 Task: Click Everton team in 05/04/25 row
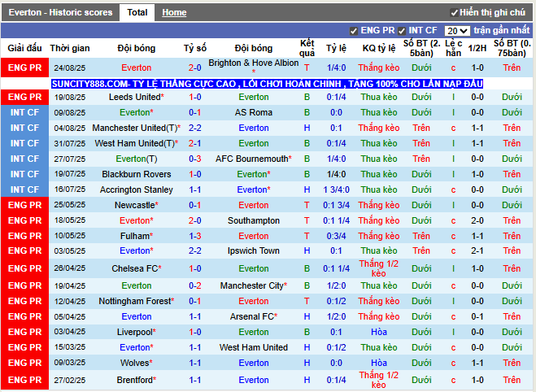[137, 317]
